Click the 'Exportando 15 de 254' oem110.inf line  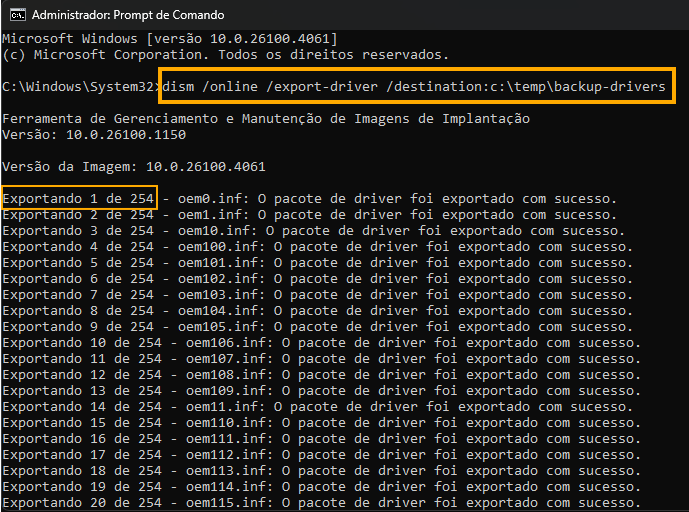click(322, 423)
